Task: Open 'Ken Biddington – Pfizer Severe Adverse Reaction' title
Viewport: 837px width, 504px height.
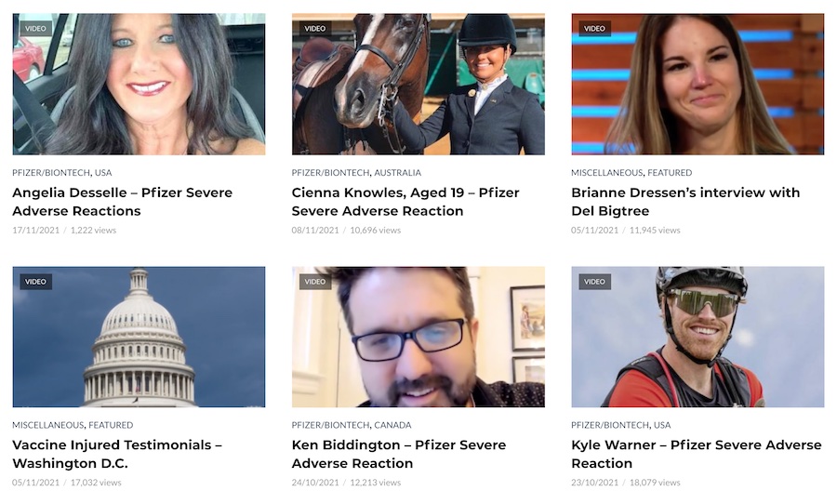Action: [399, 455]
